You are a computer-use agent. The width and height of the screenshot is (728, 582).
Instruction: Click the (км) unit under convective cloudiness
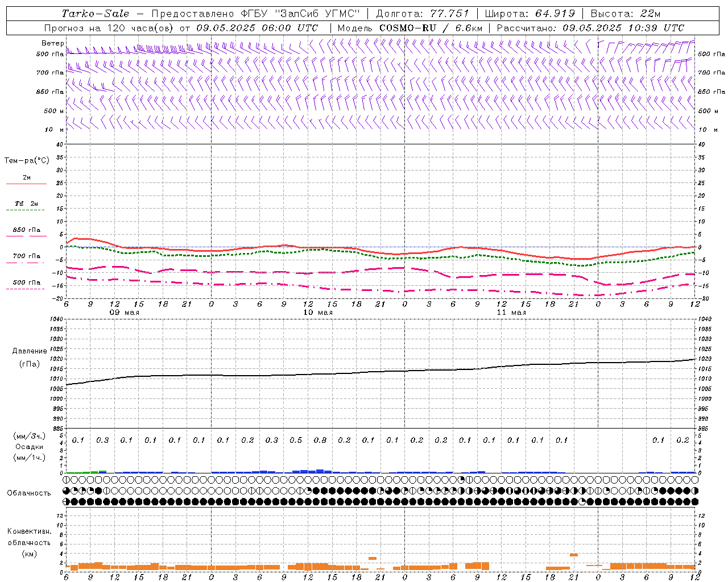point(29,554)
